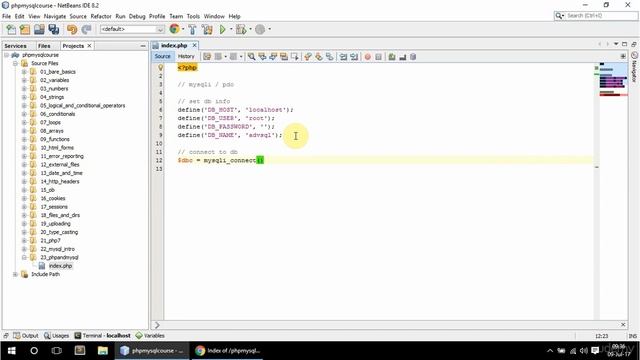This screenshot has width=640, height=360.
Task: Open the Variables window button
Action: point(150,336)
